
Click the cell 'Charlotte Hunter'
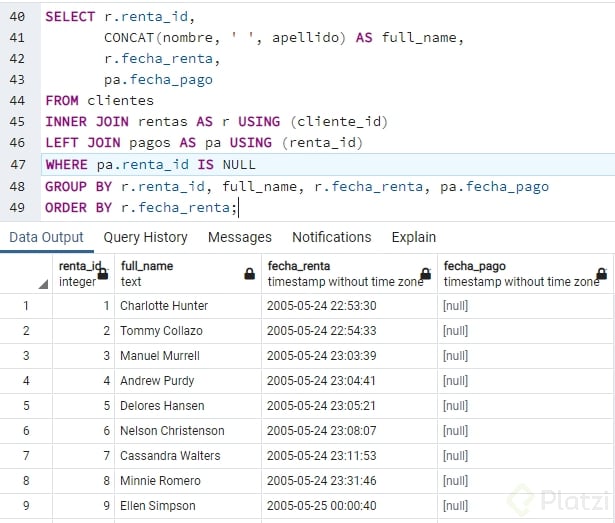pos(188,306)
